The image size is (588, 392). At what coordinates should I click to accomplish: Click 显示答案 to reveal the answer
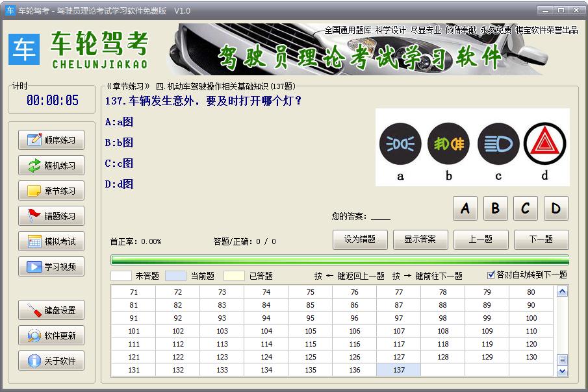pos(420,239)
